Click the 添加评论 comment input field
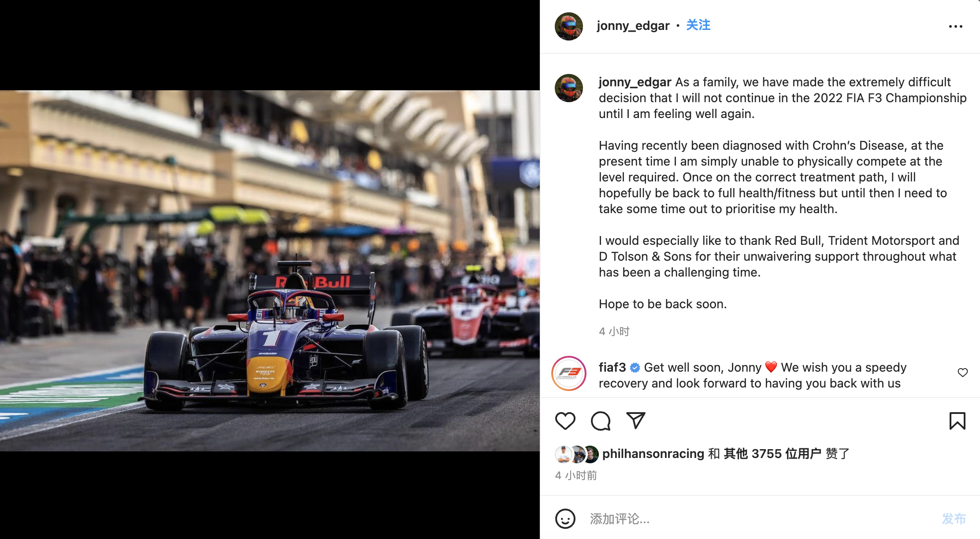980x539 pixels. coord(758,519)
